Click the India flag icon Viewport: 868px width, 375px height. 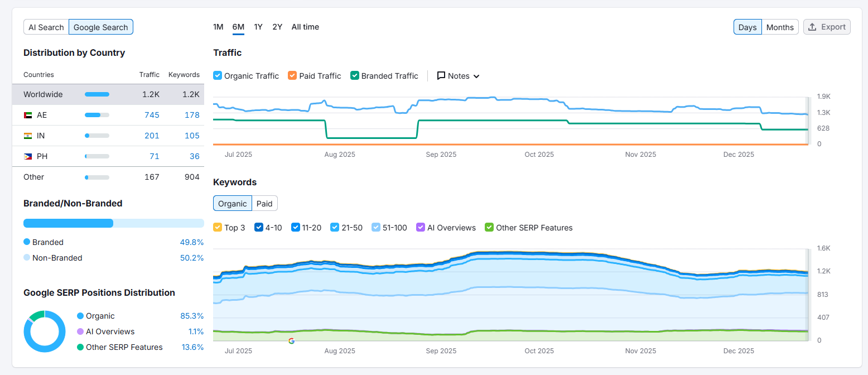(x=28, y=136)
